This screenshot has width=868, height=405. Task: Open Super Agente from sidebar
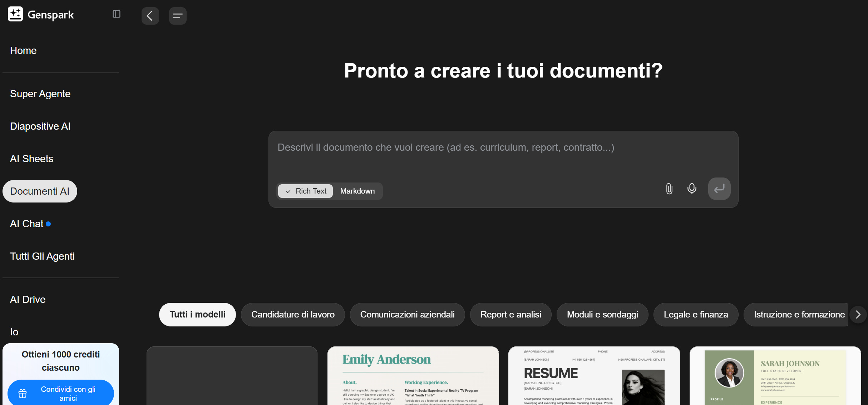click(x=40, y=94)
